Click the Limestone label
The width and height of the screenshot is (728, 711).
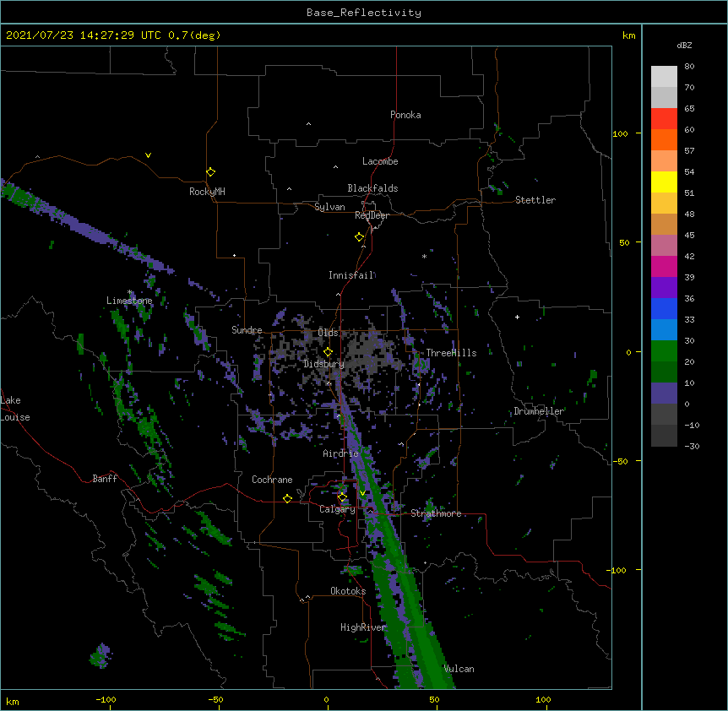tap(129, 301)
